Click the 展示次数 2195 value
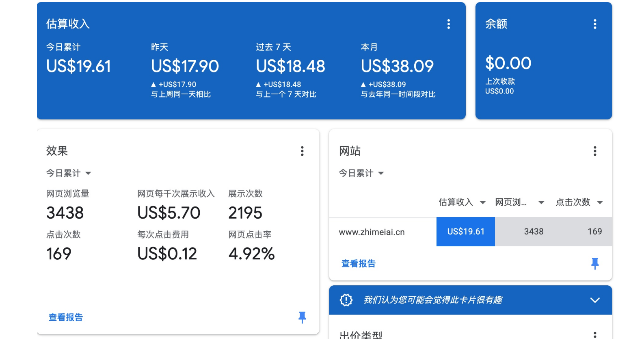 coord(245,213)
